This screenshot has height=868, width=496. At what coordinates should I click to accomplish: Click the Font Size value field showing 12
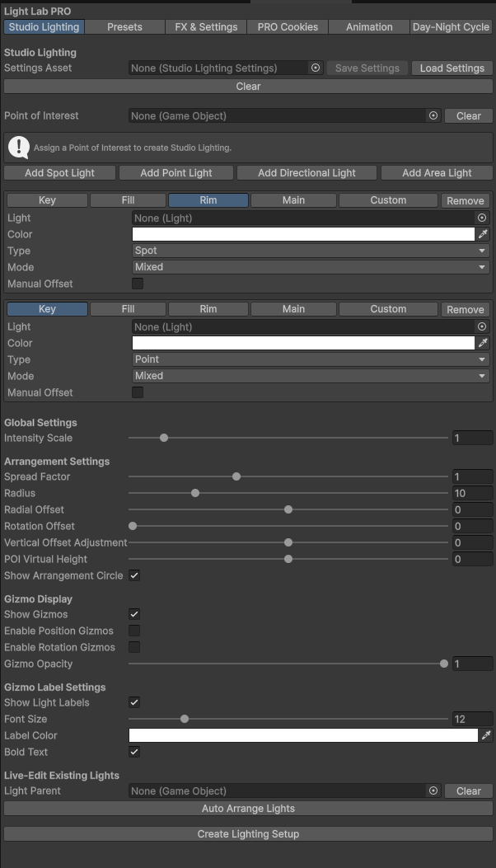point(472,719)
